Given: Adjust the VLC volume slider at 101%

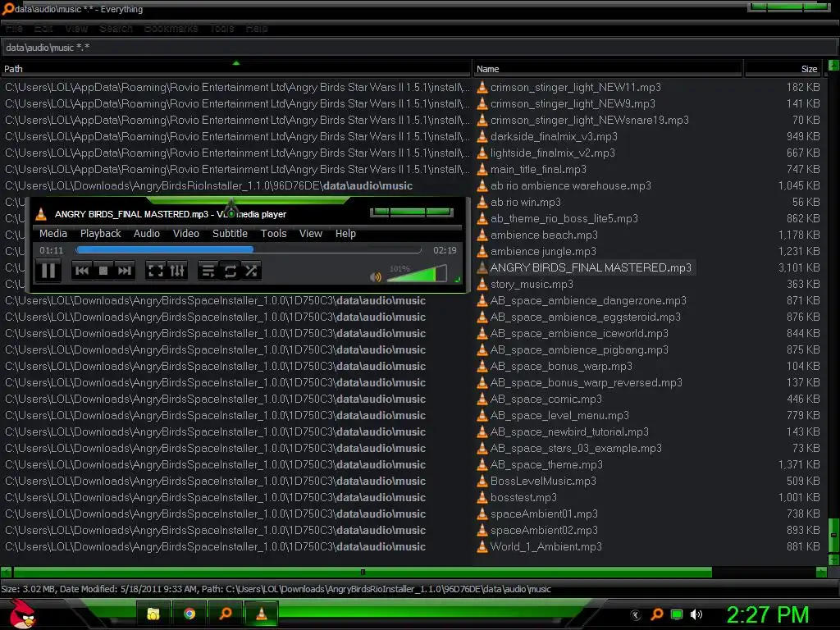Looking at the screenshot, I should pos(418,274).
